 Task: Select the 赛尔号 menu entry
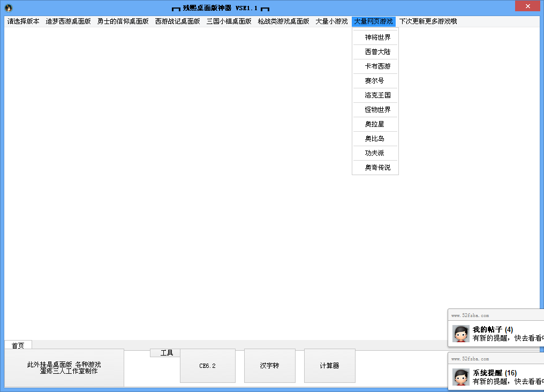point(374,81)
